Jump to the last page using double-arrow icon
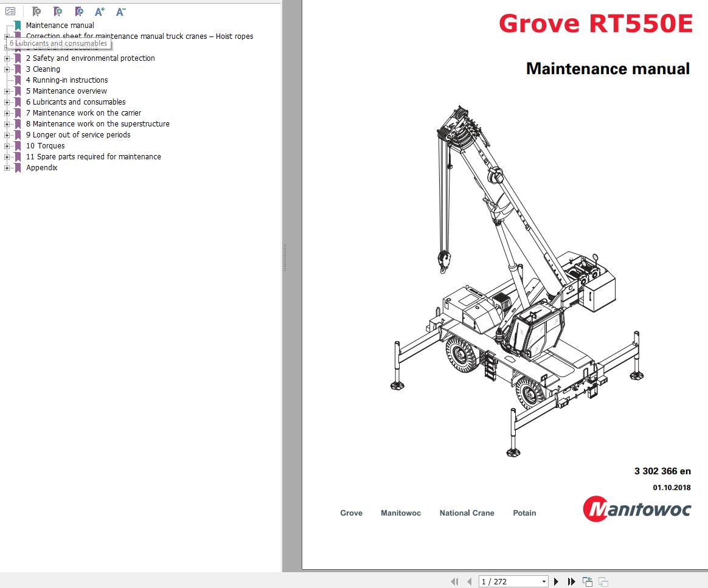Image resolution: width=708 pixels, height=588 pixels. click(572, 581)
